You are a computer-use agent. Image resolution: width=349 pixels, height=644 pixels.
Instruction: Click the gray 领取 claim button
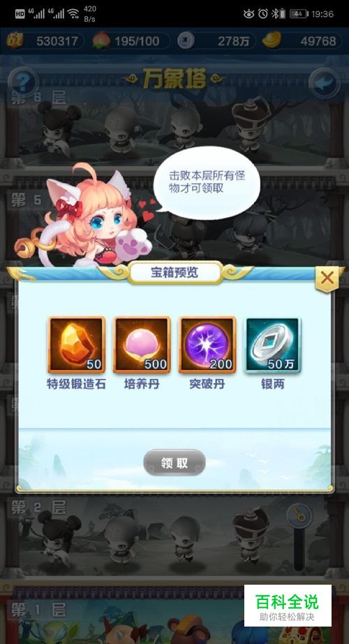pyautogui.click(x=174, y=463)
